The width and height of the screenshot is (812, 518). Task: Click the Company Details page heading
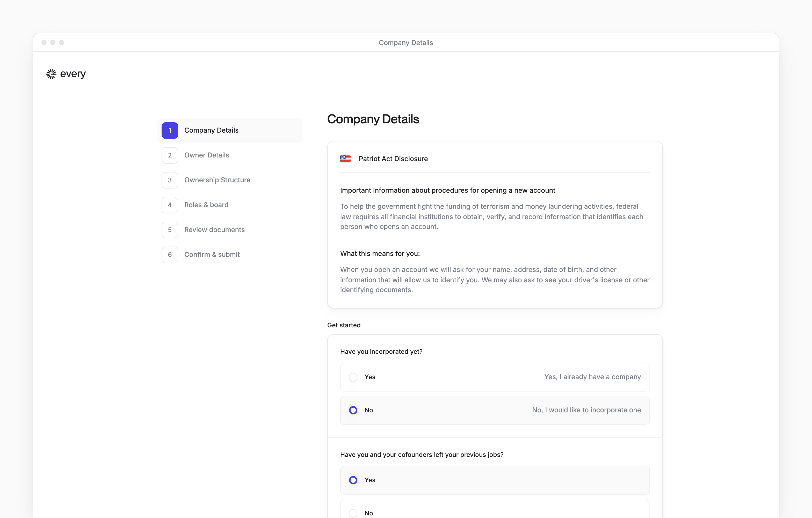[373, 119]
